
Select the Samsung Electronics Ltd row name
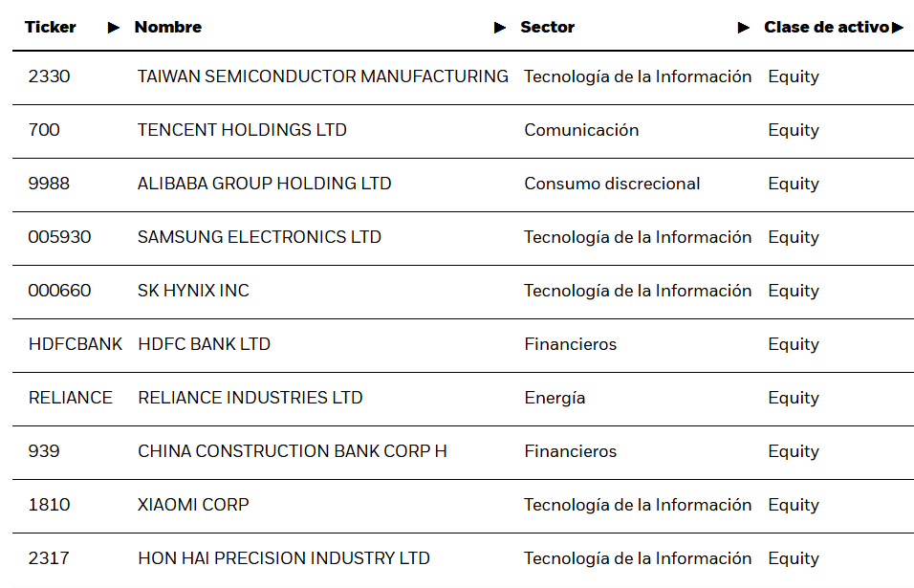point(259,237)
